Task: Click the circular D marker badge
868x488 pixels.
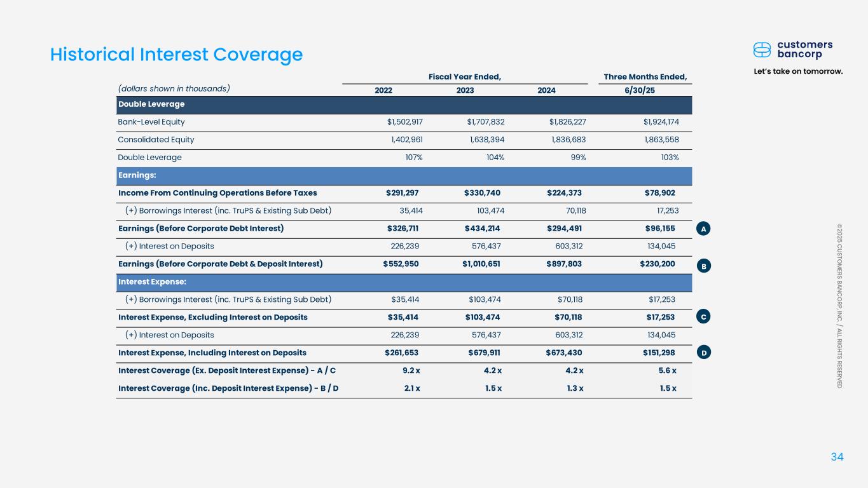Action: point(704,353)
